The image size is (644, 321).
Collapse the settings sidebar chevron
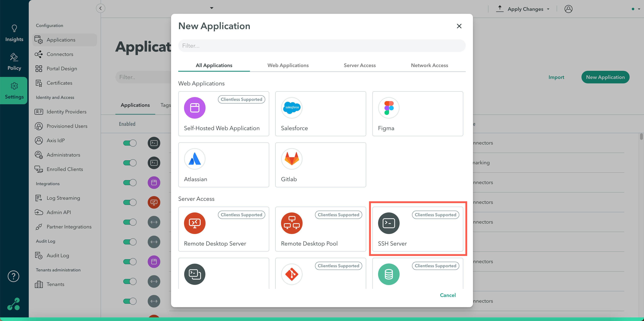pos(100,8)
